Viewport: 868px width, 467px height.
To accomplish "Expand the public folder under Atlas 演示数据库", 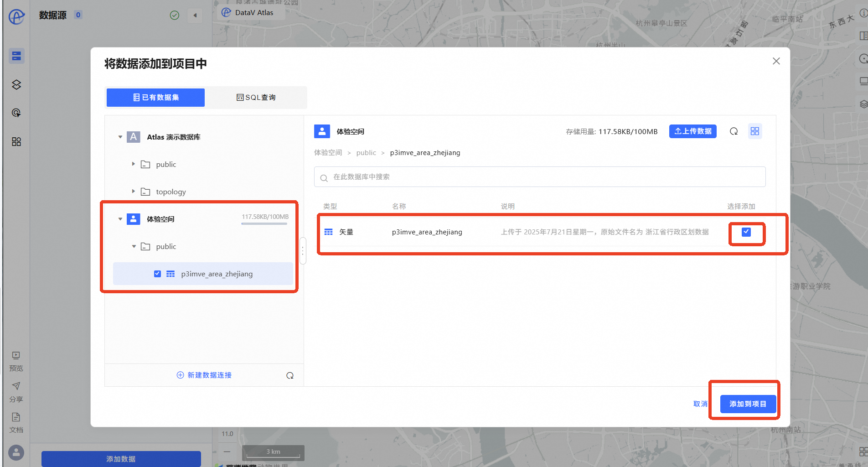I will [x=134, y=164].
